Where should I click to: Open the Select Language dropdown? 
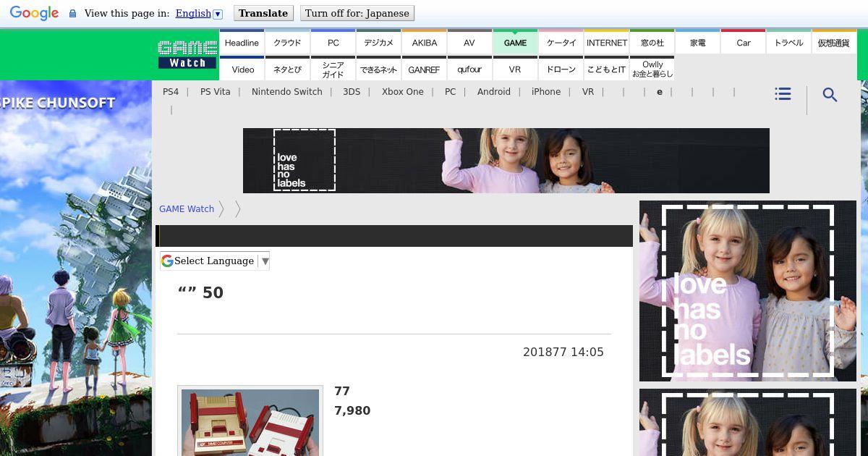215,261
